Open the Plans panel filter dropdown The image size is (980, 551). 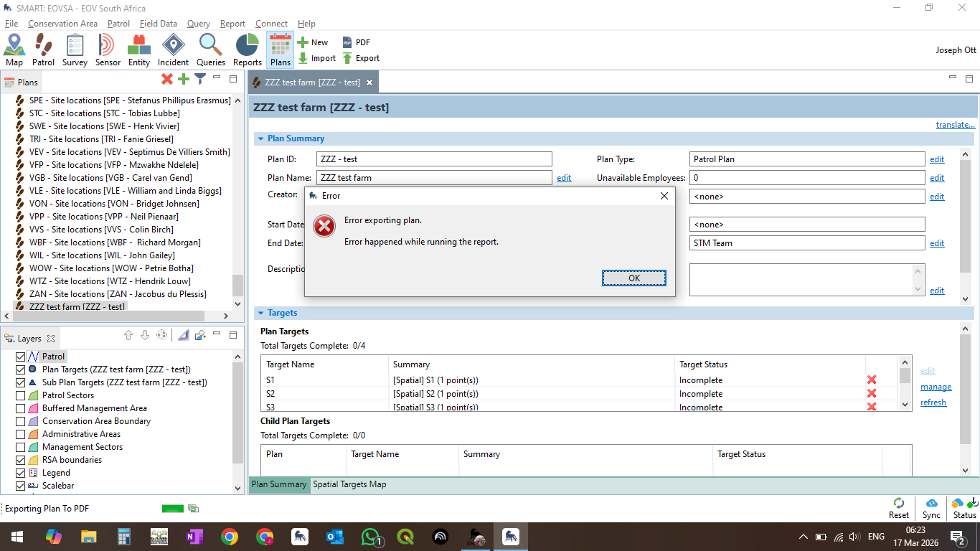point(201,79)
